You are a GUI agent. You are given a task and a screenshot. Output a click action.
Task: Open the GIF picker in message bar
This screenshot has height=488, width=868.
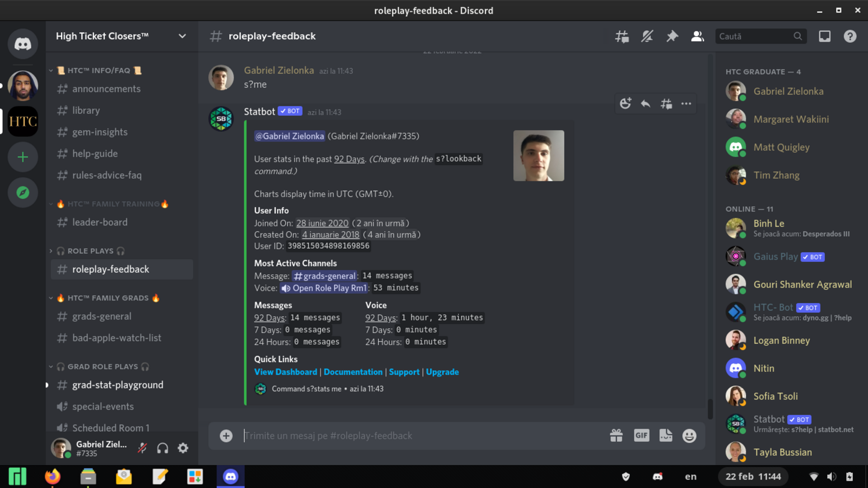(x=641, y=435)
